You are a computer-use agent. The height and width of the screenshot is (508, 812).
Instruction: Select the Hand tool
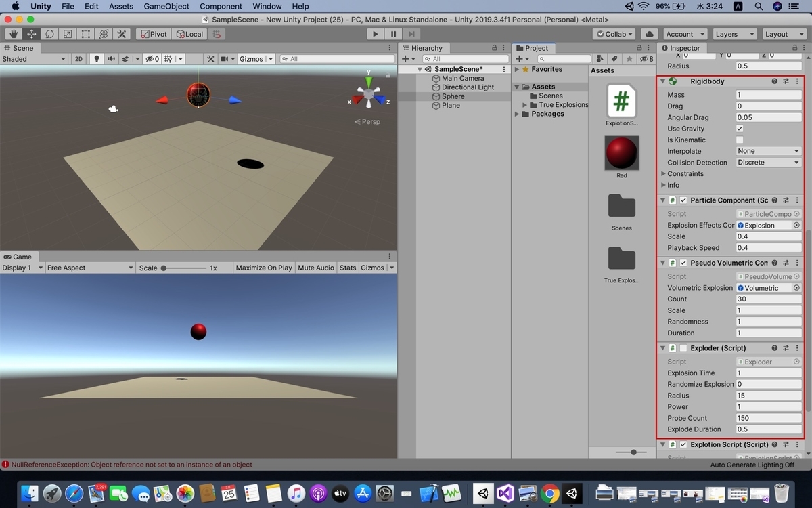tap(13, 34)
